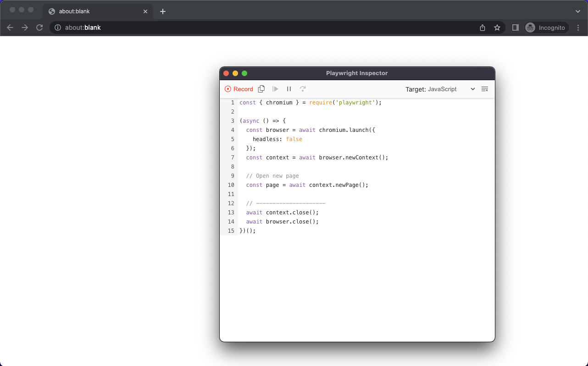Click the Step over icon
This screenshot has width=588, height=366.
pyautogui.click(x=303, y=89)
